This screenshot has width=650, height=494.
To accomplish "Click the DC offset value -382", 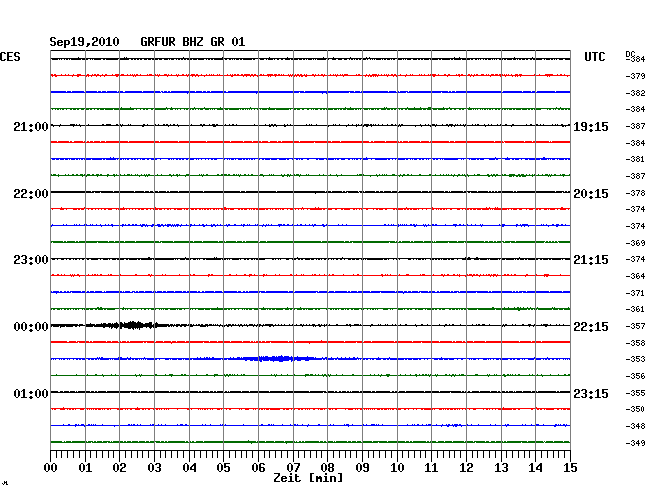I will coord(635,93).
